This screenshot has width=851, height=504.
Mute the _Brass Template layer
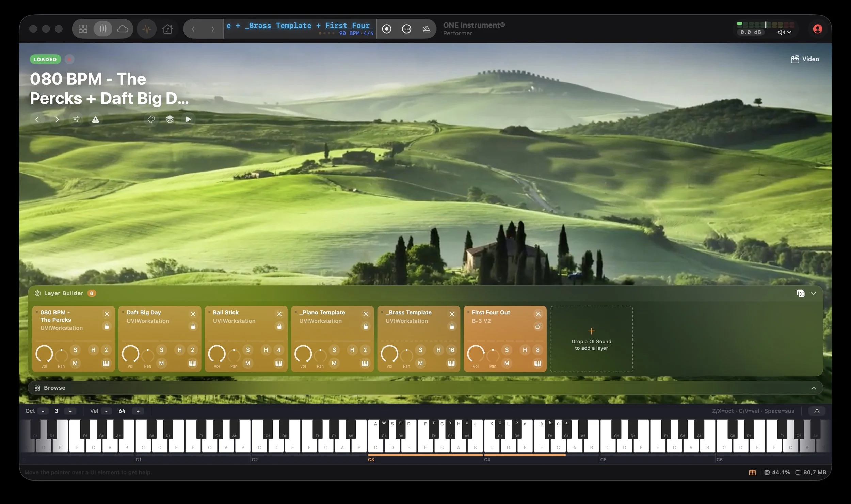pos(420,363)
